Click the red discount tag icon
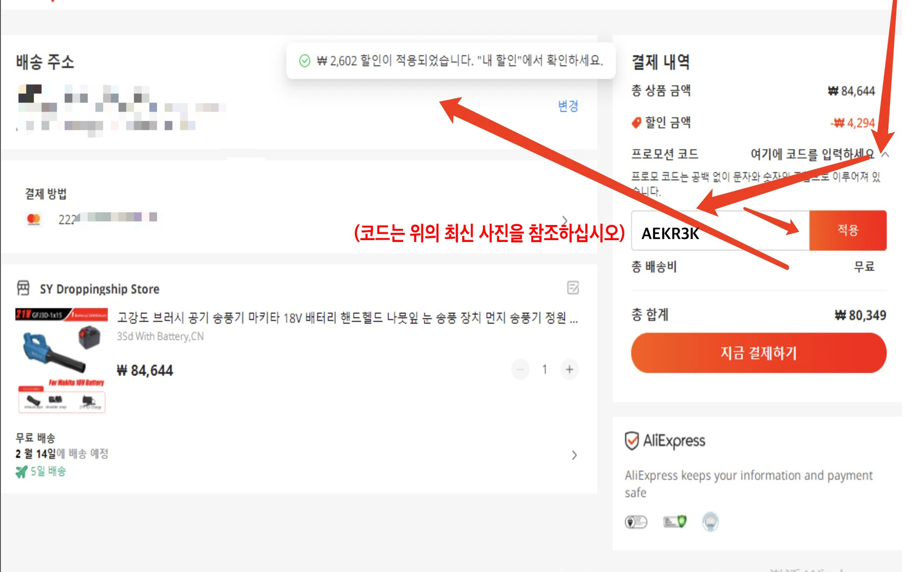The height and width of the screenshot is (572, 924). pos(636,122)
